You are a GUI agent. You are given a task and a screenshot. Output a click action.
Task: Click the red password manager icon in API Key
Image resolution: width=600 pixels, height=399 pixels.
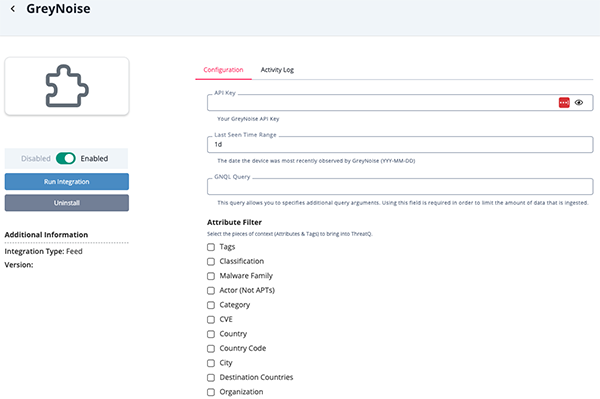click(x=564, y=103)
